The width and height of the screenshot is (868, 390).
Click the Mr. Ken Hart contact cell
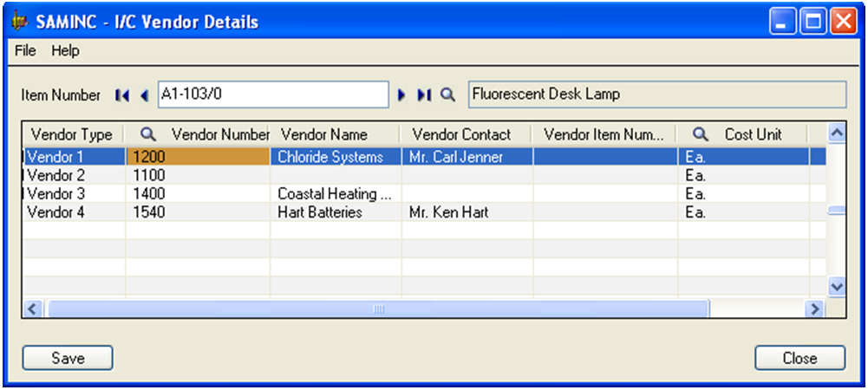(467, 212)
